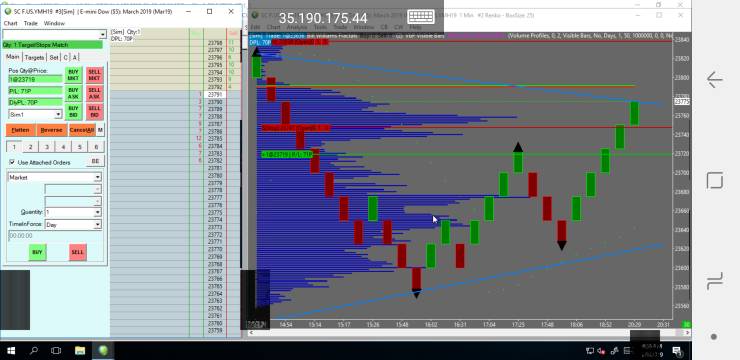740x360 pixels.
Task: Click the BUY ASK button
Action: click(x=73, y=93)
